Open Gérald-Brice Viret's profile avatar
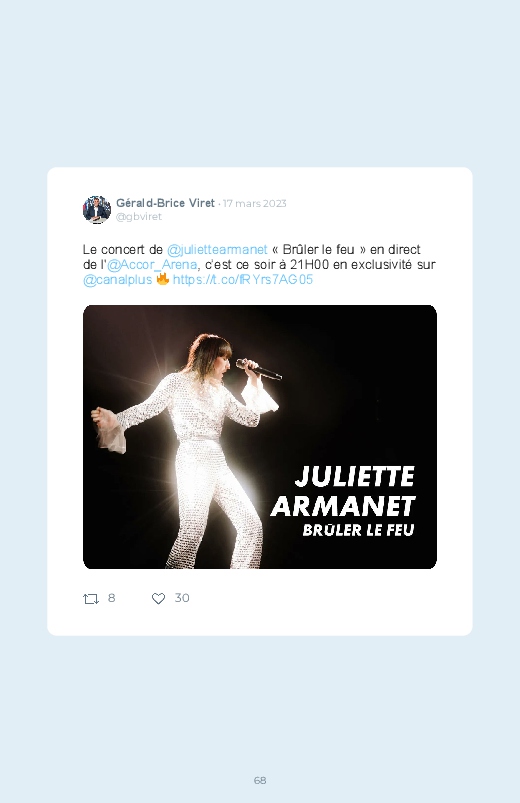 96,209
